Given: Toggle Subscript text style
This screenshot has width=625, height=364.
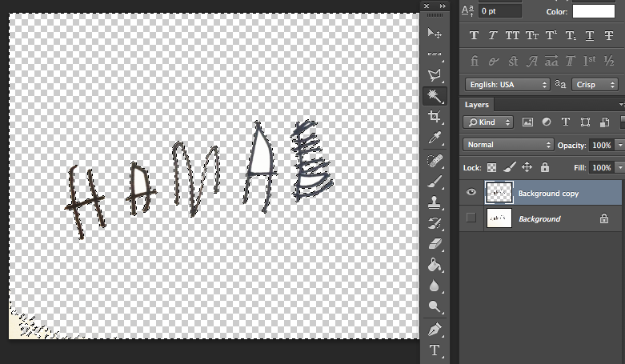Looking at the screenshot, I should (x=571, y=35).
